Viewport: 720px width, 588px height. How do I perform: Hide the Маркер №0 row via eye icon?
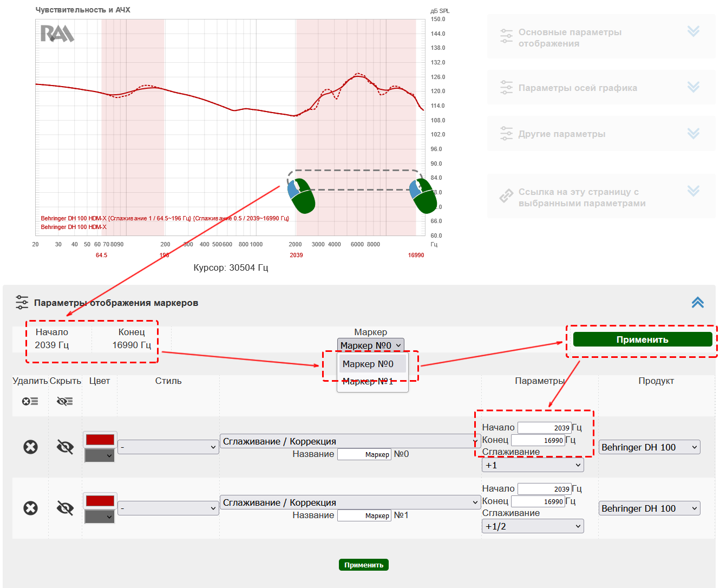point(65,447)
